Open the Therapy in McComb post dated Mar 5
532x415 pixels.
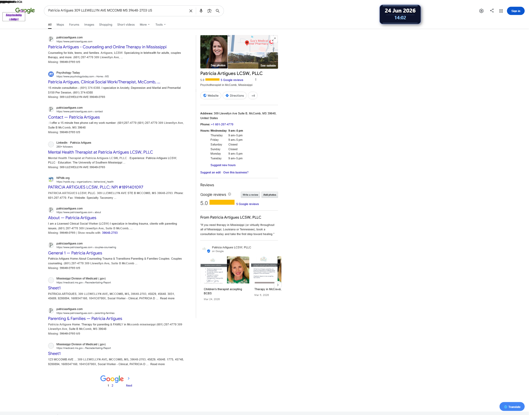(266, 276)
